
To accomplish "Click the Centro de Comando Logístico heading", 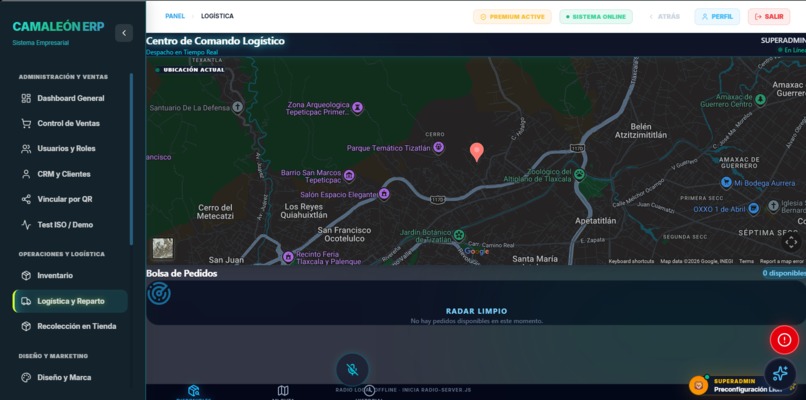I will pos(215,41).
